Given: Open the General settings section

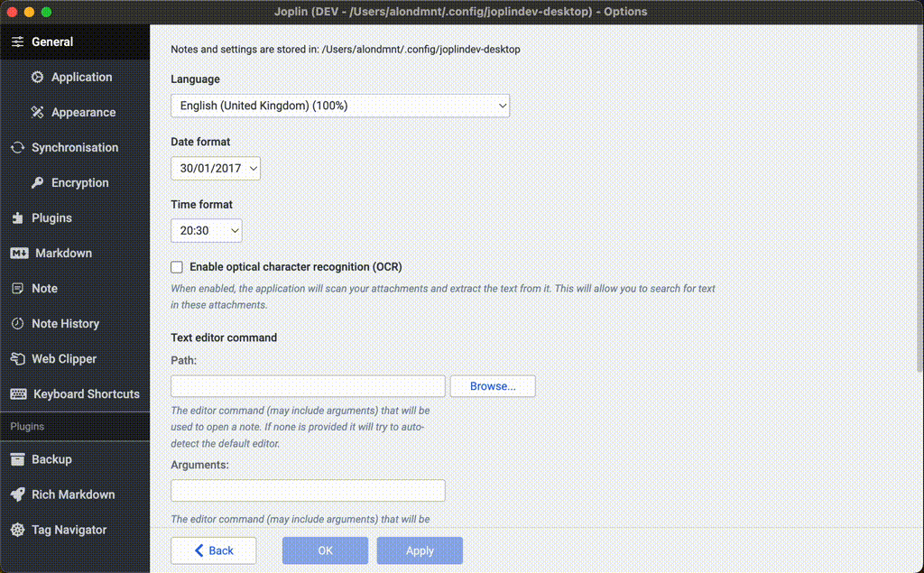Looking at the screenshot, I should [75, 42].
